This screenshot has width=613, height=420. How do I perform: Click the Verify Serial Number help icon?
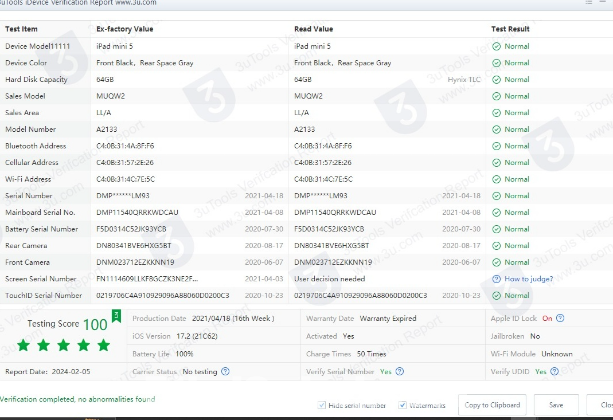pyautogui.click(x=400, y=372)
